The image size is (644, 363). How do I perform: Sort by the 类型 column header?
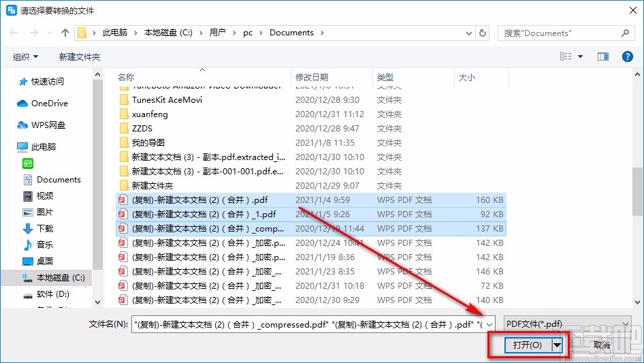click(x=385, y=77)
